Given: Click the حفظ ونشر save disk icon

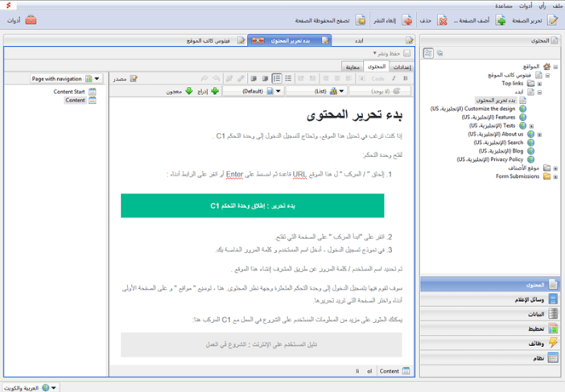Looking at the screenshot, I should (406, 53).
